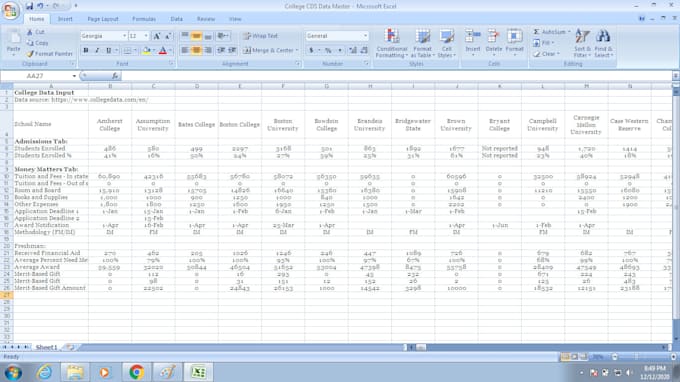Click the AutoSum button
This screenshot has width=680, height=382.
tap(551, 32)
